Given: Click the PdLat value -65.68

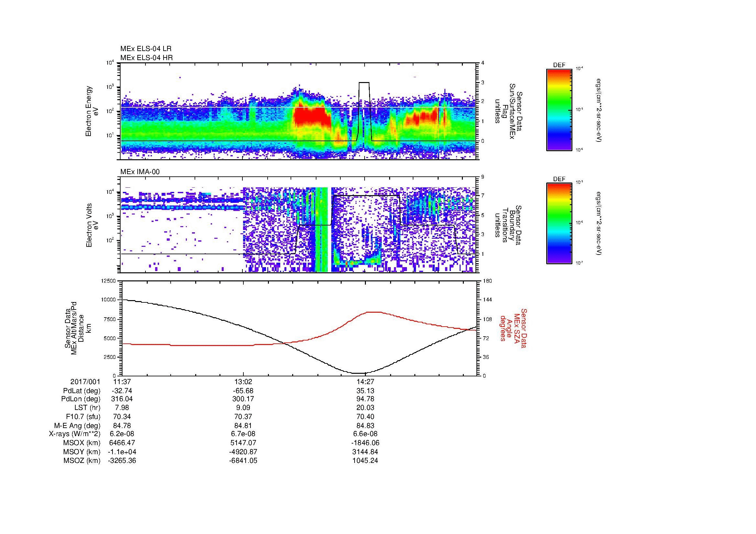Looking at the screenshot, I should coord(243,391).
